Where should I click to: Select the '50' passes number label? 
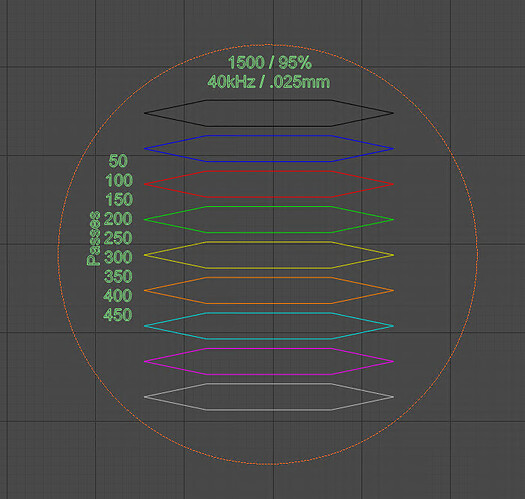(x=118, y=161)
